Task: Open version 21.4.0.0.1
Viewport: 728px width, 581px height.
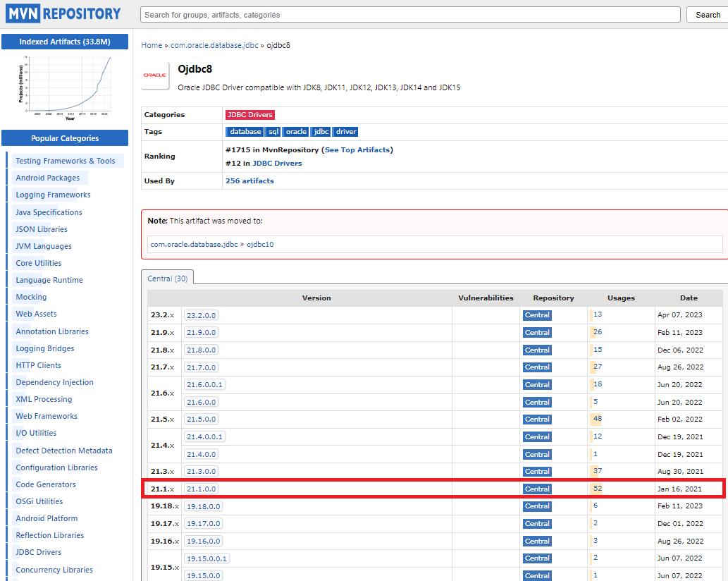Action: pos(205,437)
